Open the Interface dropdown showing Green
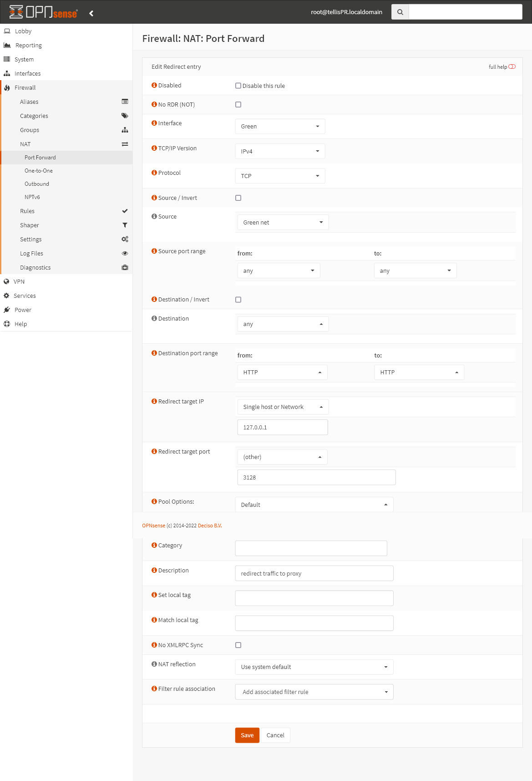Viewport: 532px width, 781px height. click(x=280, y=126)
